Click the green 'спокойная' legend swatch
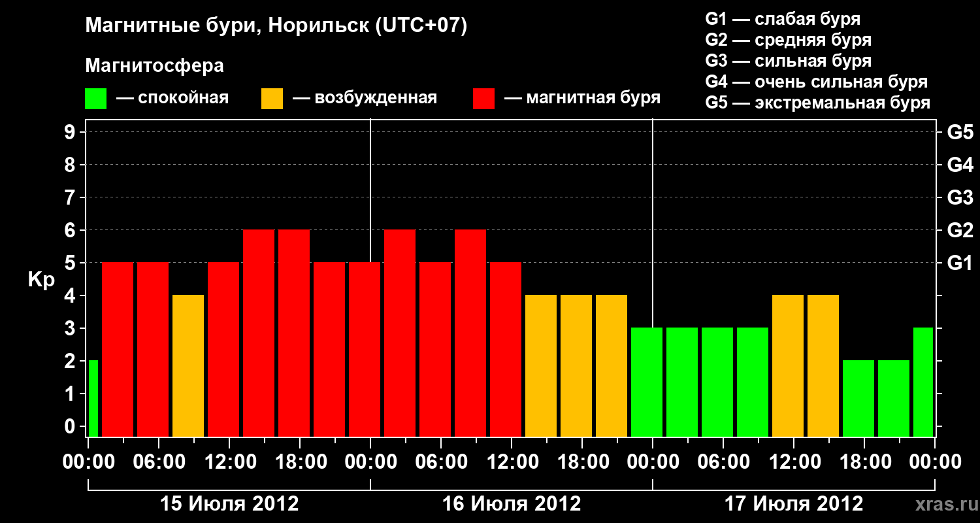Image resolution: width=980 pixels, height=523 pixels. click(x=95, y=99)
